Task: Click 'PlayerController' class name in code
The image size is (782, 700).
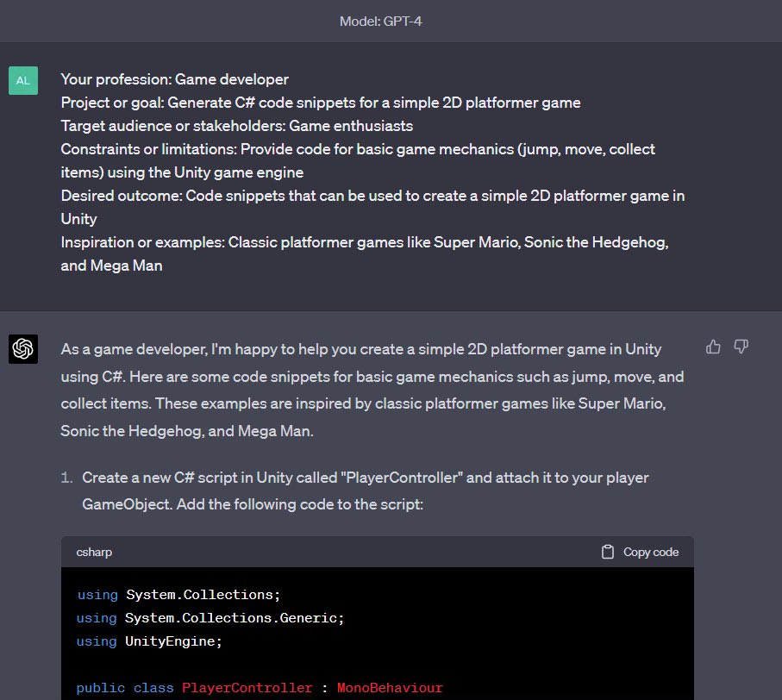Action: tap(247, 688)
